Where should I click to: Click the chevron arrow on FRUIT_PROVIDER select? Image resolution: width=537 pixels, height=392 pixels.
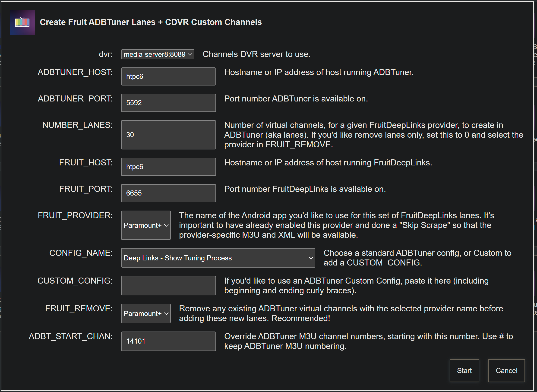[166, 225]
